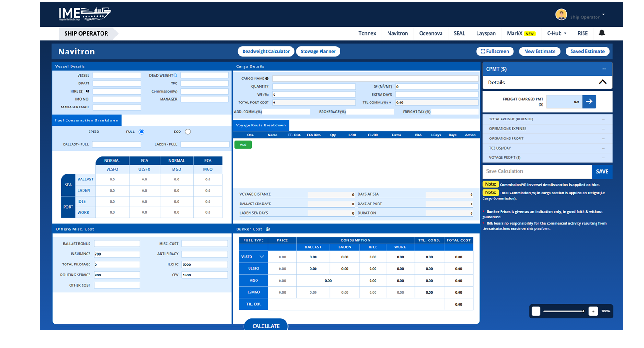Click the Hire ($) search magnifier icon
This screenshot has width=644, height=348.
[88, 91]
